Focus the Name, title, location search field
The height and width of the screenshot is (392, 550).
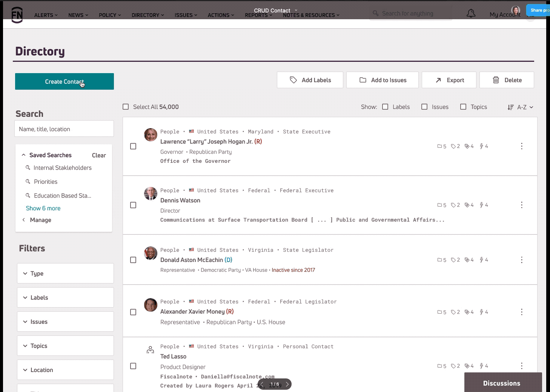click(x=64, y=129)
